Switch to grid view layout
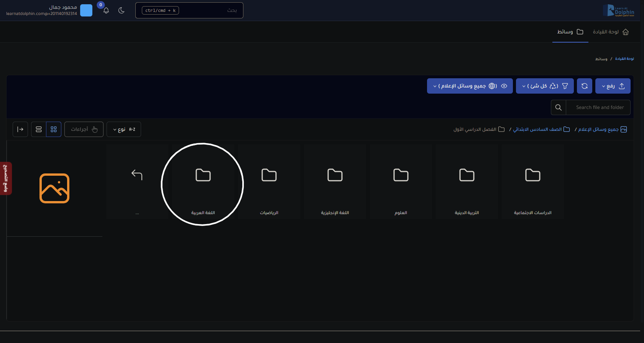This screenshot has height=343, width=644. point(54,129)
